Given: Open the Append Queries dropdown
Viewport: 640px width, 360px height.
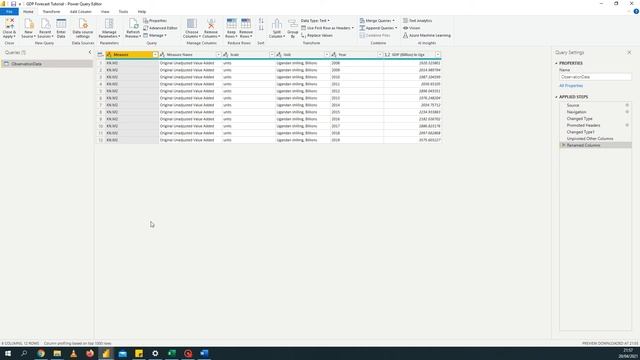Looking at the screenshot, I should point(378,28).
